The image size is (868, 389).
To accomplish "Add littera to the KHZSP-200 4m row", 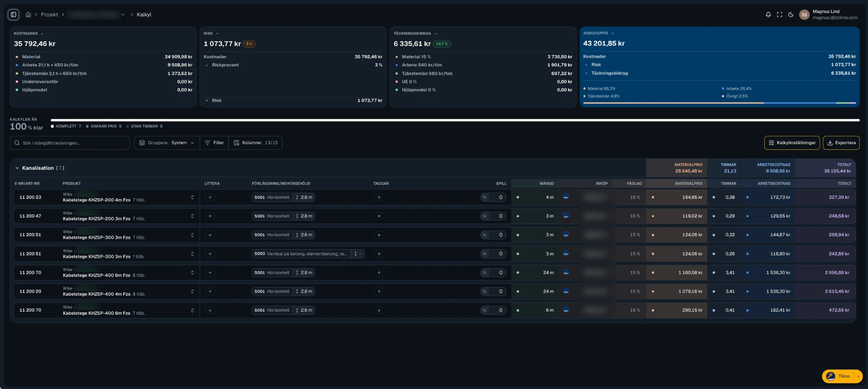I will (210, 198).
